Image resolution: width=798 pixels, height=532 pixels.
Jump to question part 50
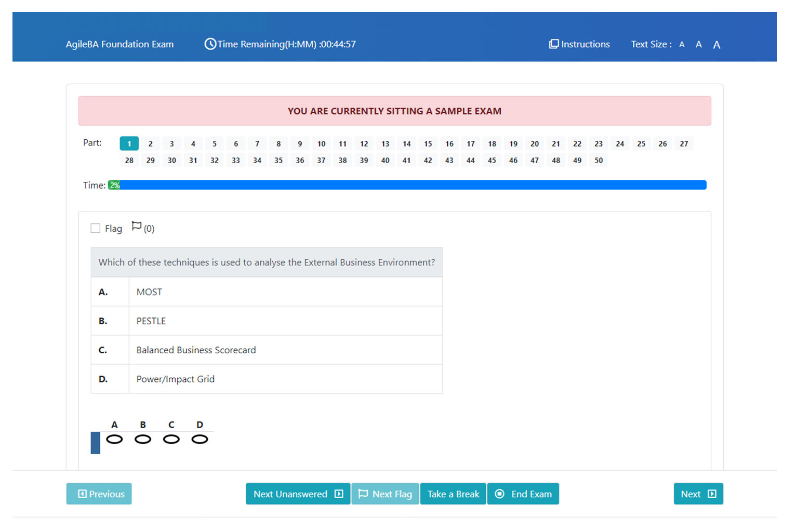pyautogui.click(x=598, y=161)
